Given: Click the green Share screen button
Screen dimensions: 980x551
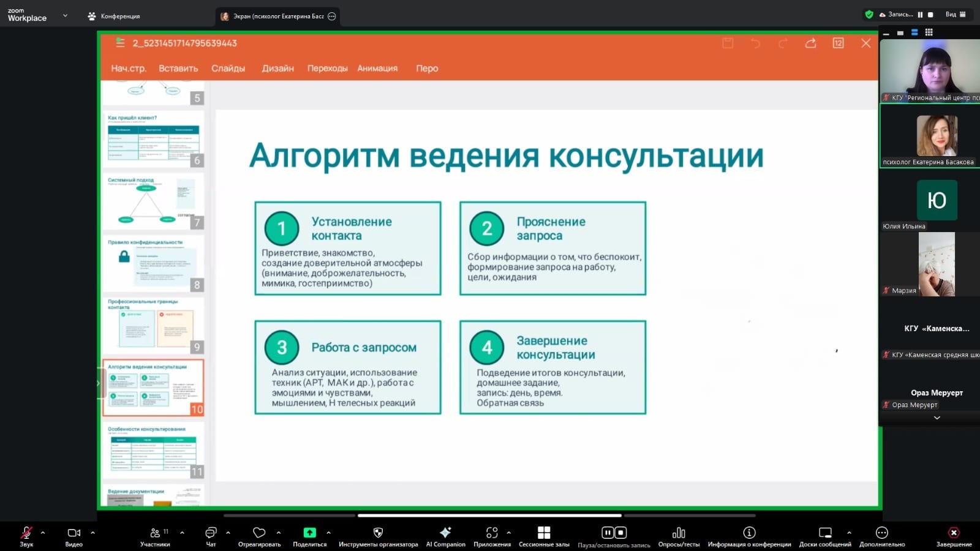Looking at the screenshot, I should click(309, 533).
